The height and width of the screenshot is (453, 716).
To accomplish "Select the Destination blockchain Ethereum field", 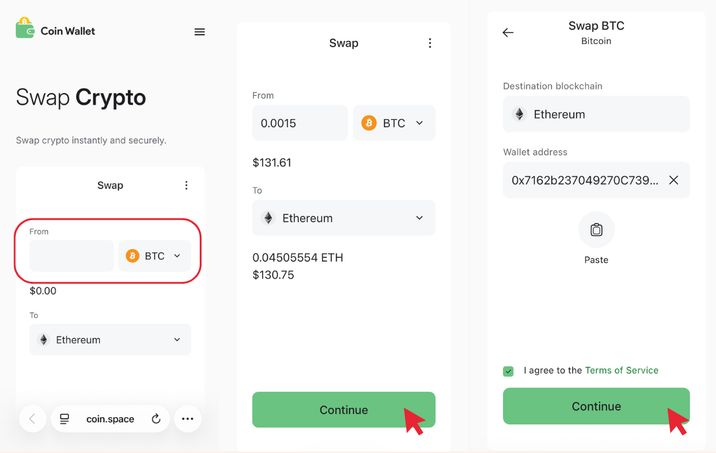I will click(x=596, y=114).
